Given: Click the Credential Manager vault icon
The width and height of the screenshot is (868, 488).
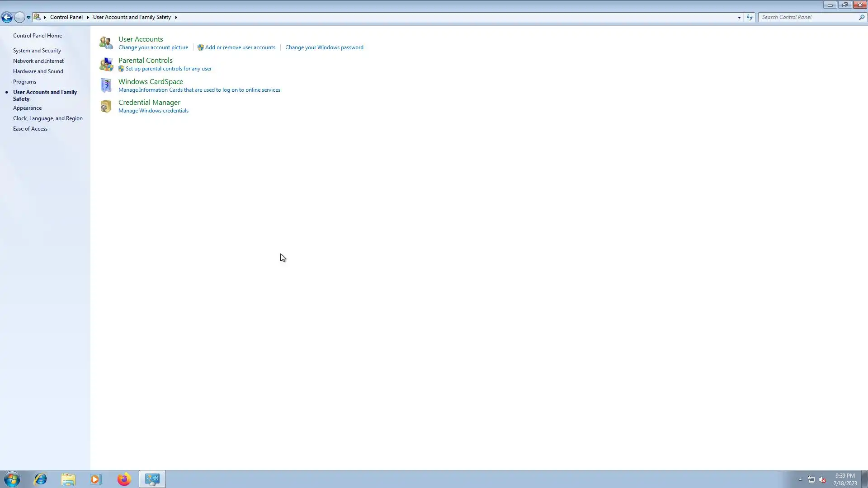Looking at the screenshot, I should [106, 106].
